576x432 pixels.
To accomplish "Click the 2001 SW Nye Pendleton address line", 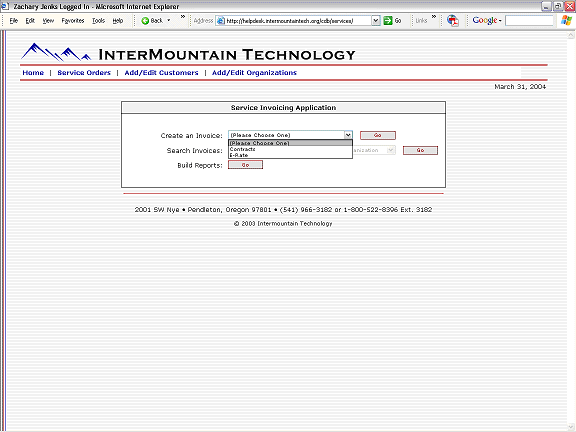I will 283,210.
